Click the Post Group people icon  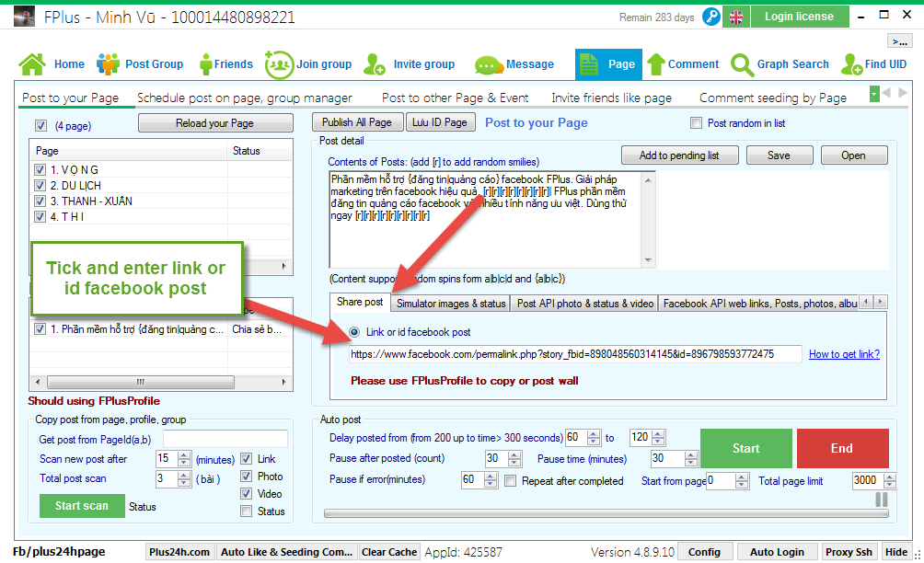108,64
